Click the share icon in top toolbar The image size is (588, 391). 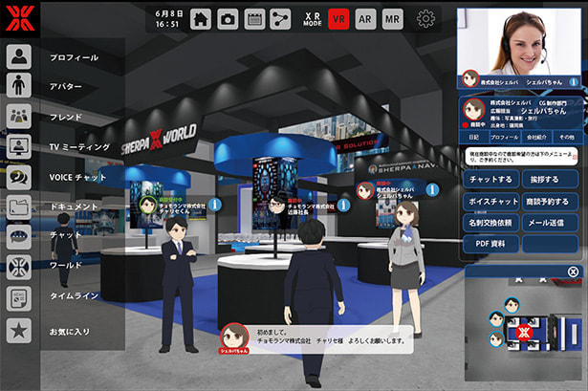coord(280,18)
